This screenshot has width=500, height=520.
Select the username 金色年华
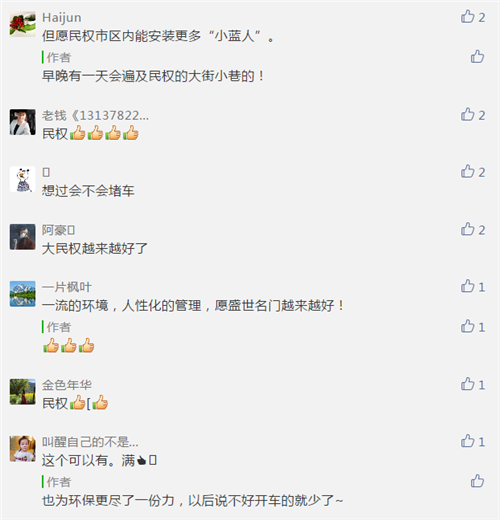tap(67, 385)
